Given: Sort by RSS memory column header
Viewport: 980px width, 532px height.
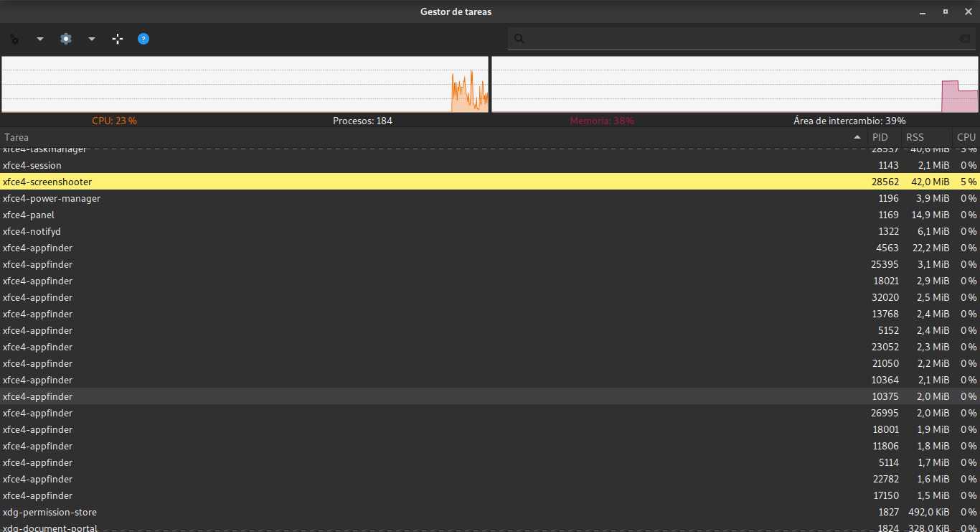Looking at the screenshot, I should click(x=915, y=137).
